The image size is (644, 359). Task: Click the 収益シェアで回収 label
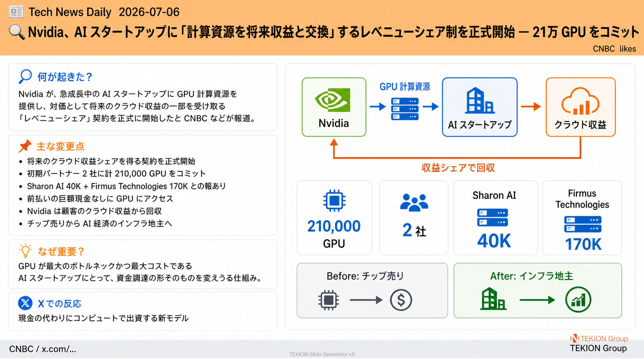pyautogui.click(x=458, y=168)
